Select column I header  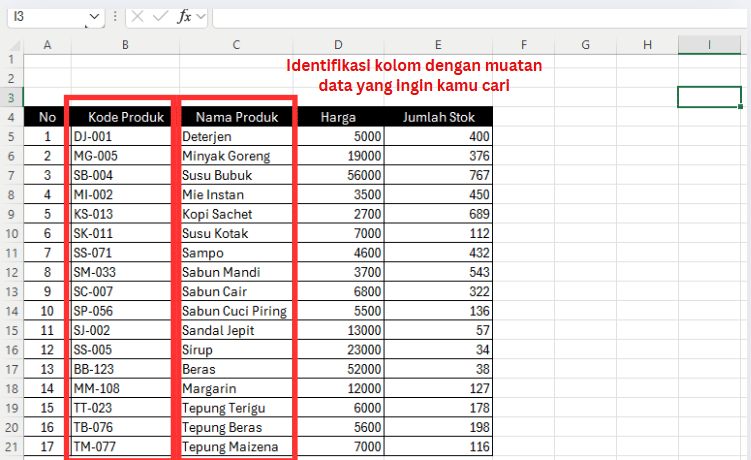point(709,45)
